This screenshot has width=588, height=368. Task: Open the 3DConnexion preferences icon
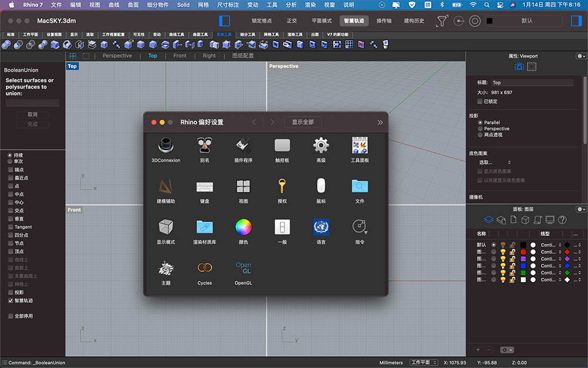[x=166, y=145]
